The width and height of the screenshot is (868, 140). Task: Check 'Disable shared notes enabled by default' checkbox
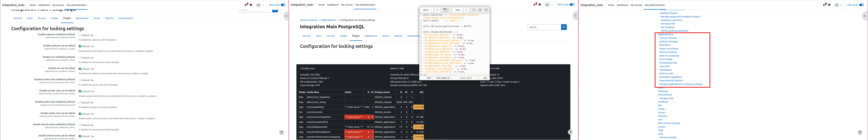80,125
